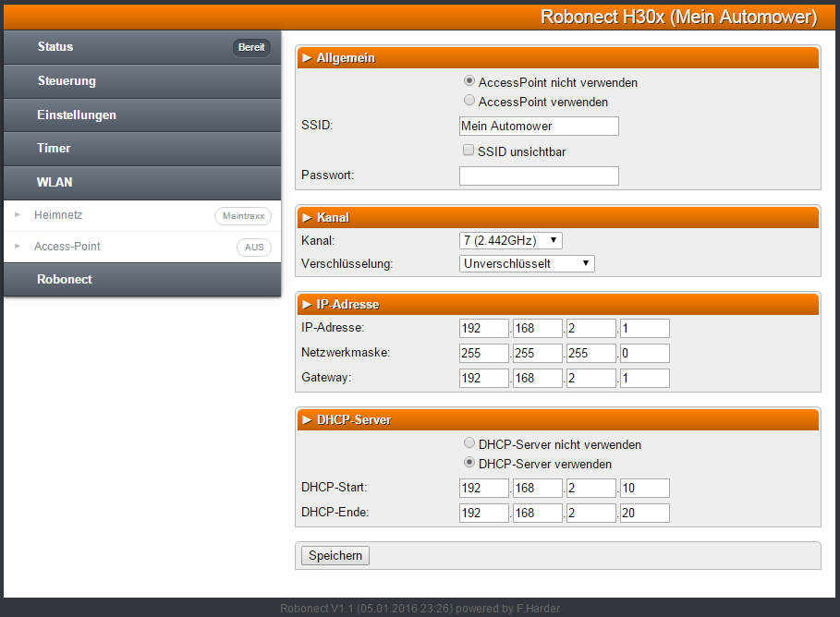Select 'AccessPoint nicht verwenden' radio
Viewport: 840px width, 617px height.
469,81
